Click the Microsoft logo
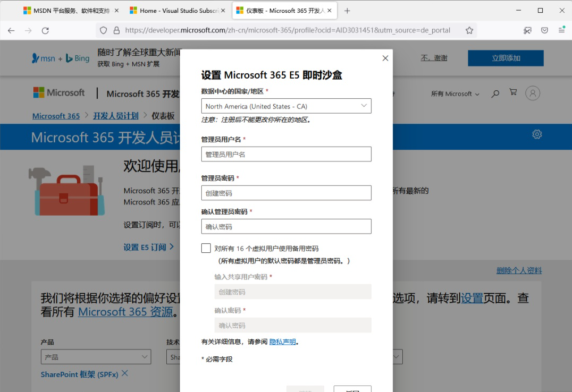Image resolution: width=572 pixels, height=392 pixels. 58,92
